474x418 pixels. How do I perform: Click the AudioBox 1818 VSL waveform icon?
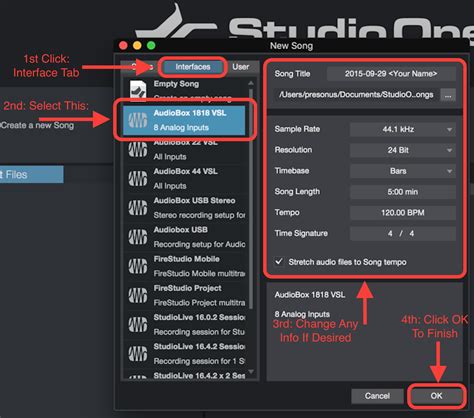click(x=138, y=120)
